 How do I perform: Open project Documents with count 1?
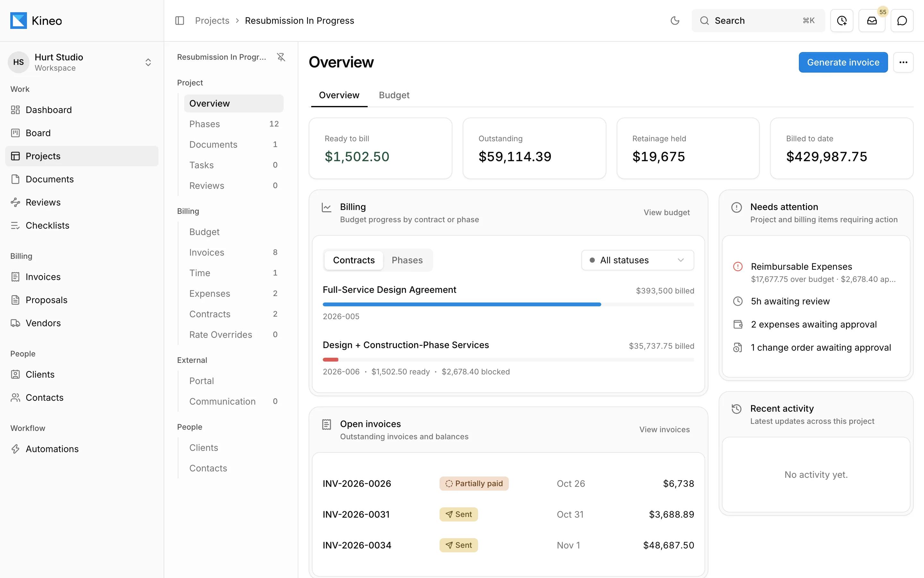click(234, 144)
